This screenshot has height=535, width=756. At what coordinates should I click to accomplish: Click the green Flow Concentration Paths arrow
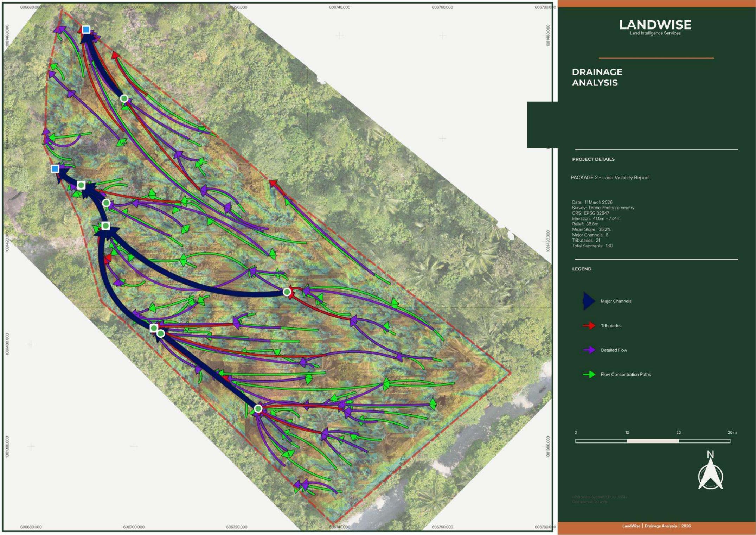pyautogui.click(x=589, y=375)
